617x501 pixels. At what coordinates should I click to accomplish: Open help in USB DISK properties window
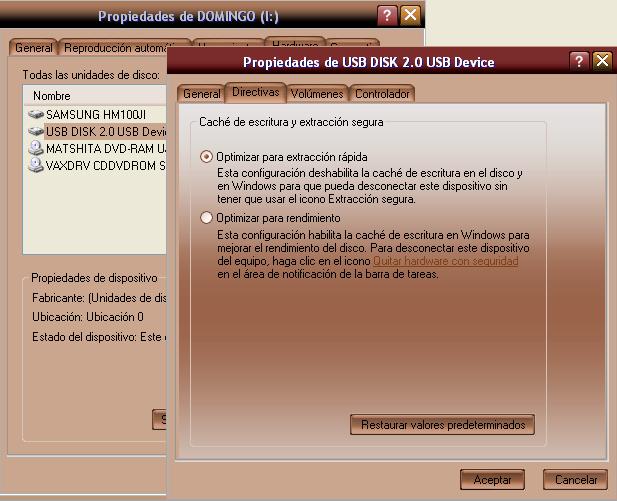tap(579, 61)
